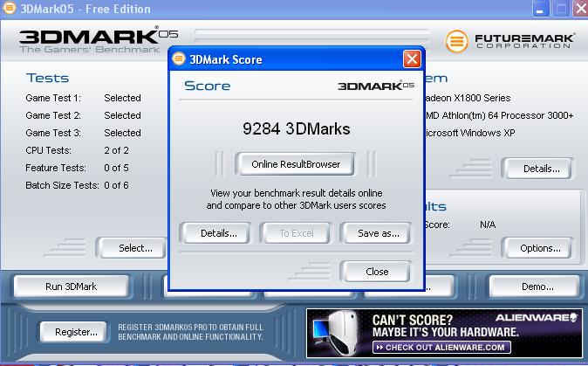Click the Athlon(tm) 64 Processor 3000+ text

tap(500, 115)
